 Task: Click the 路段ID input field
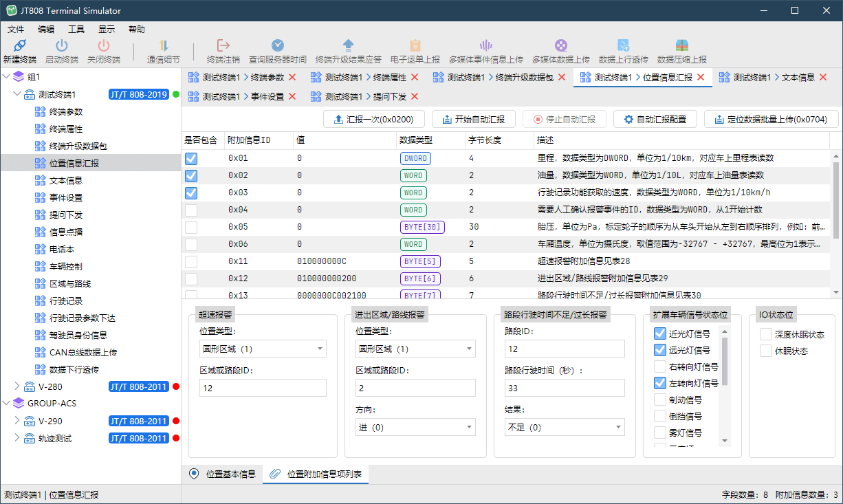coord(564,349)
